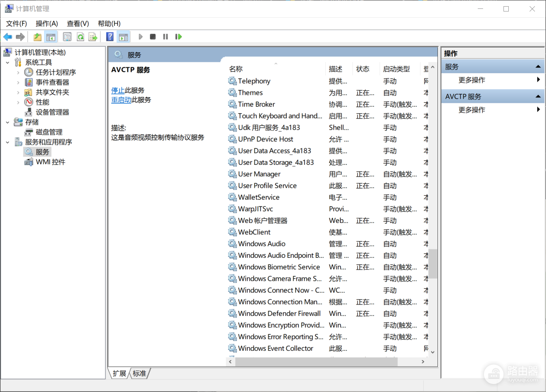The height and width of the screenshot is (392, 546).
Task: Click the Stop Service square icon
Action: coord(152,37)
